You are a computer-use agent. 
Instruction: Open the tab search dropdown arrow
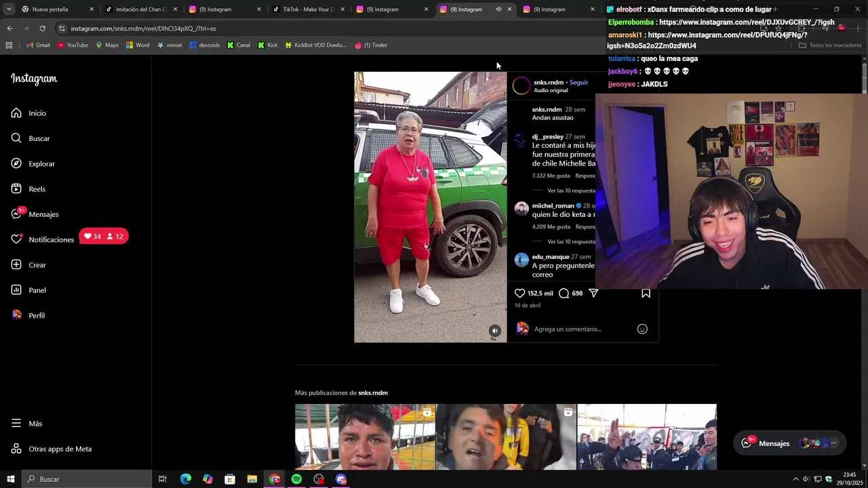click(x=8, y=9)
